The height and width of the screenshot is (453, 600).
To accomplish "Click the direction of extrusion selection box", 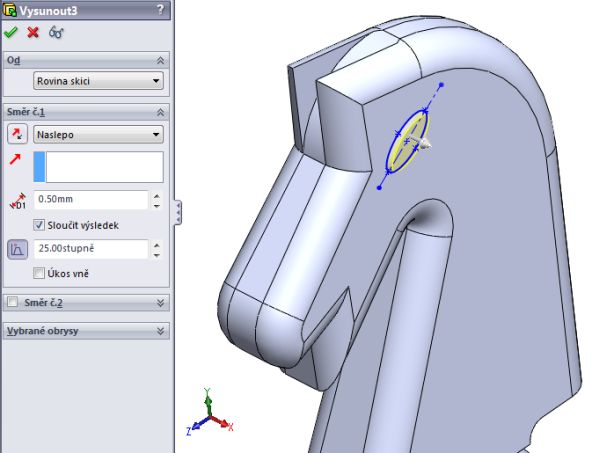I will tap(98, 167).
